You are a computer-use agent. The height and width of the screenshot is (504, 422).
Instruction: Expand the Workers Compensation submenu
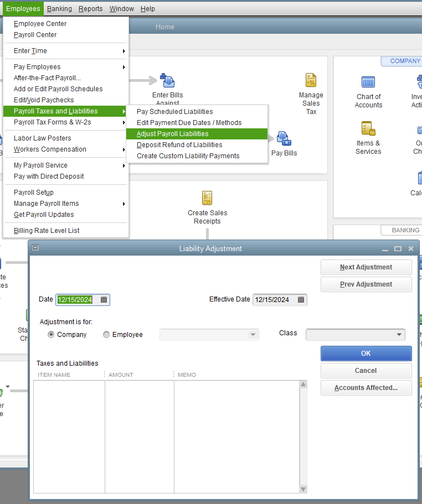point(124,149)
